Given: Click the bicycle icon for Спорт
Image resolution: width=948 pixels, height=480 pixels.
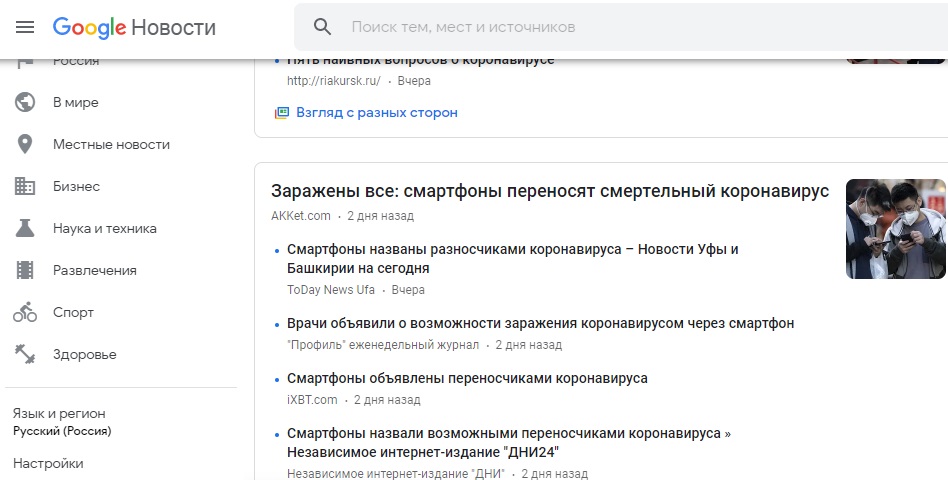Looking at the screenshot, I should click(x=25, y=312).
